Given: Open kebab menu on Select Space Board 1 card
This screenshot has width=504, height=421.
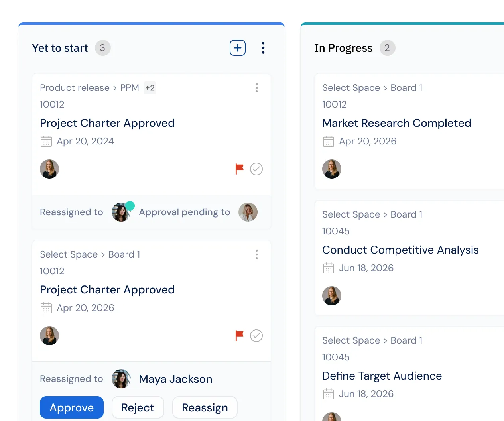Looking at the screenshot, I should (x=257, y=254).
